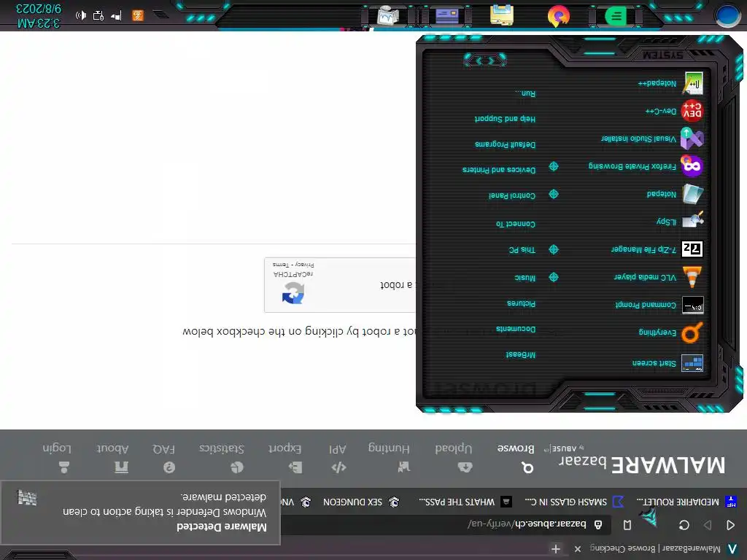Click the reCAPTCHA logo icon
This screenshot has height=560, width=747.
pyautogui.click(x=293, y=292)
